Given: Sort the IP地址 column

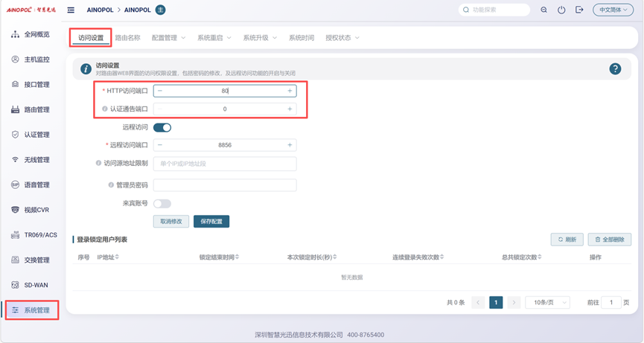Looking at the screenshot, I should [x=117, y=257].
